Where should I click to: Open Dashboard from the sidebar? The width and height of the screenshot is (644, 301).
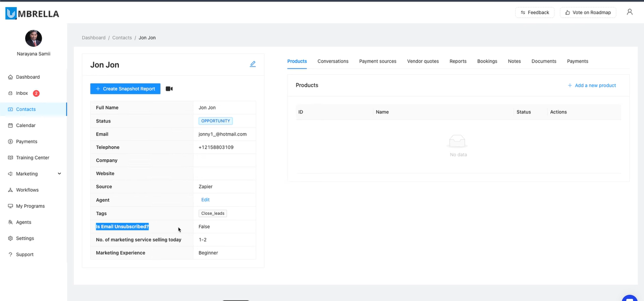[33, 77]
